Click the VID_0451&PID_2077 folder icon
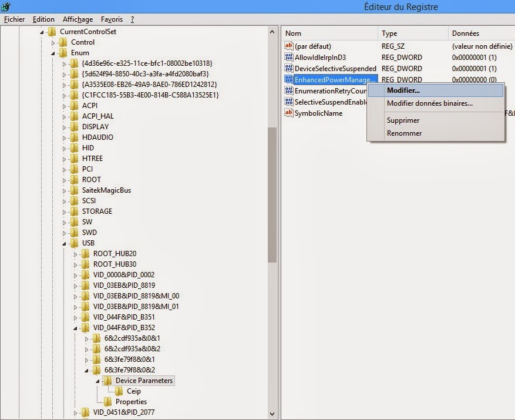This screenshot has width=515, height=420. coord(85,412)
